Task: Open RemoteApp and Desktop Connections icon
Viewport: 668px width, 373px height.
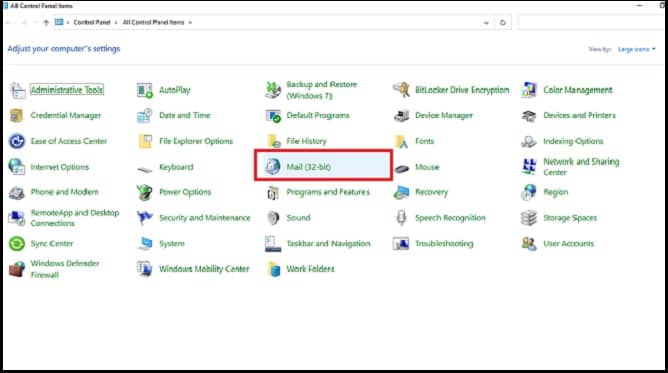Action: pos(17,218)
